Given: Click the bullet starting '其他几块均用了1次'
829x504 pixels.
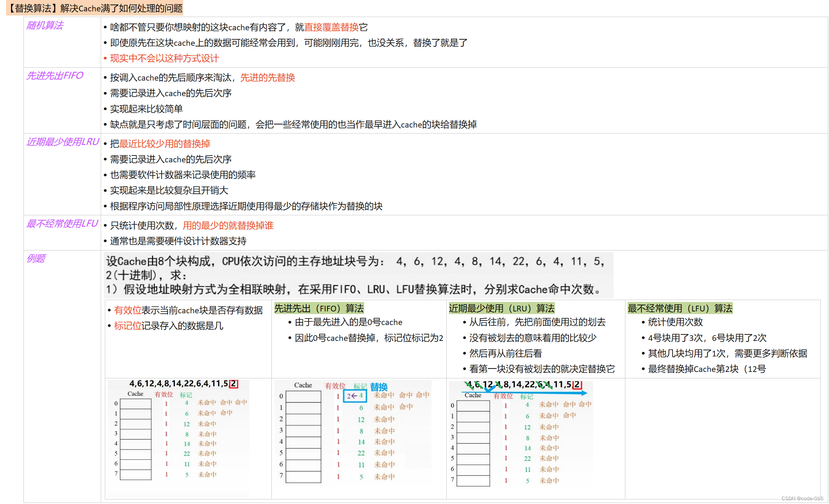Looking at the screenshot, I should (x=727, y=353).
